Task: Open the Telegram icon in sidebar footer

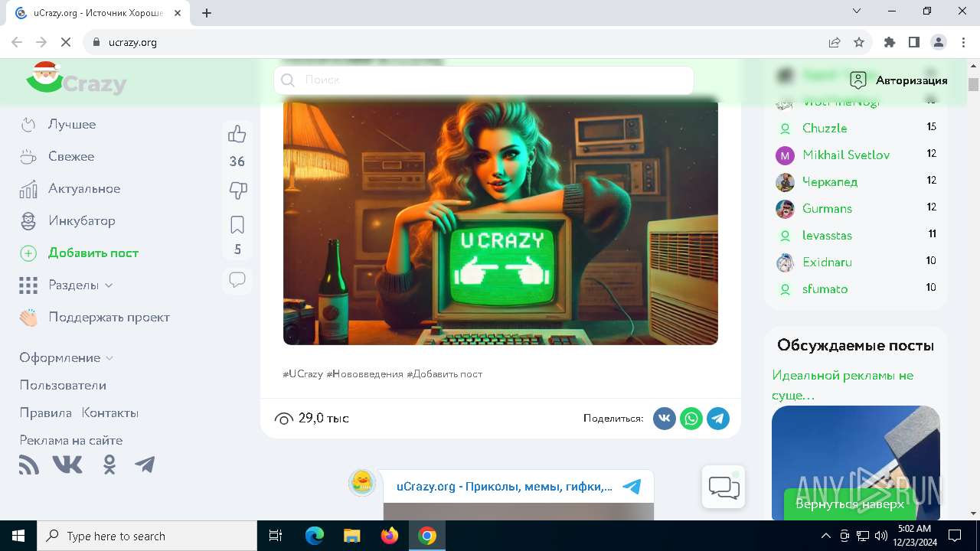Action: click(145, 465)
